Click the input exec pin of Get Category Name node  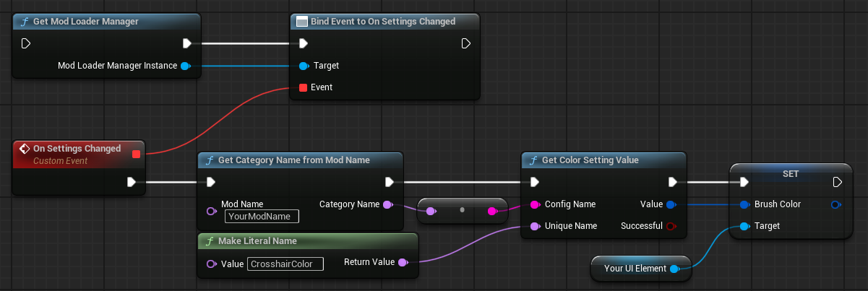[211, 182]
